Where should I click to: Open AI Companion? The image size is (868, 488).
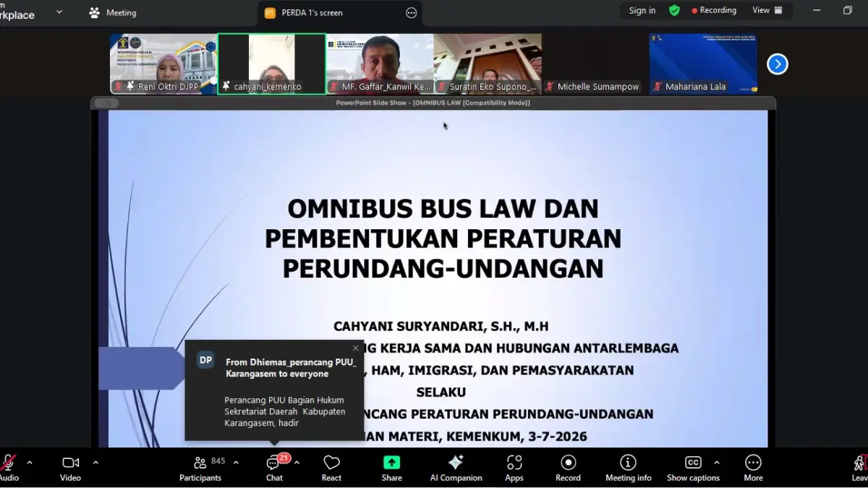coord(456,468)
